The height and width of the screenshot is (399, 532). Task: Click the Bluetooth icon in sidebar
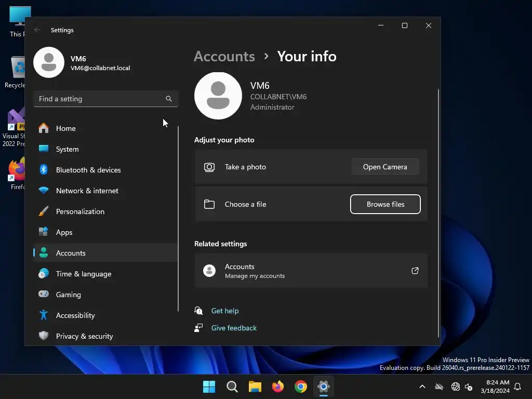(x=44, y=169)
